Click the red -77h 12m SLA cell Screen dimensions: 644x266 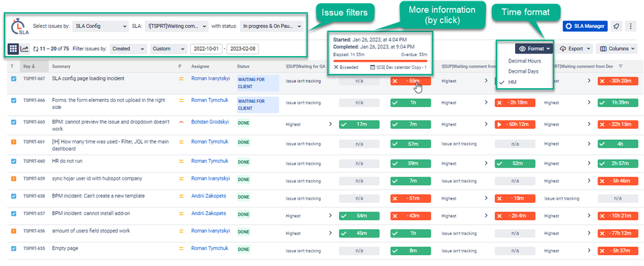pos(618,233)
